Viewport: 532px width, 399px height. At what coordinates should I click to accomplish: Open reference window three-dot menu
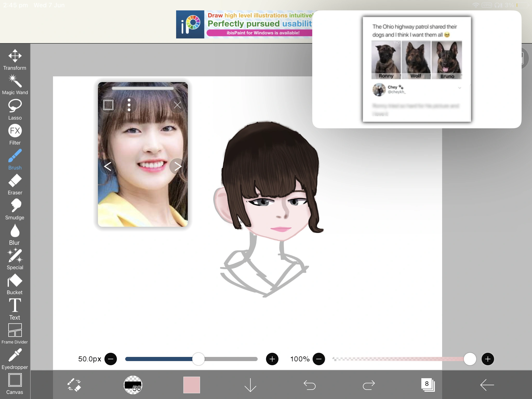(129, 105)
